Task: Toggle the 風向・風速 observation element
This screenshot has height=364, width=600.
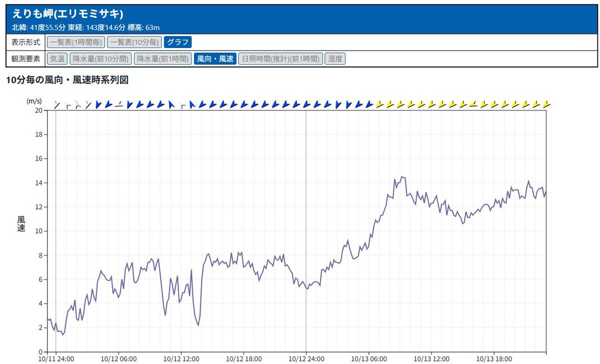Action: (215, 59)
